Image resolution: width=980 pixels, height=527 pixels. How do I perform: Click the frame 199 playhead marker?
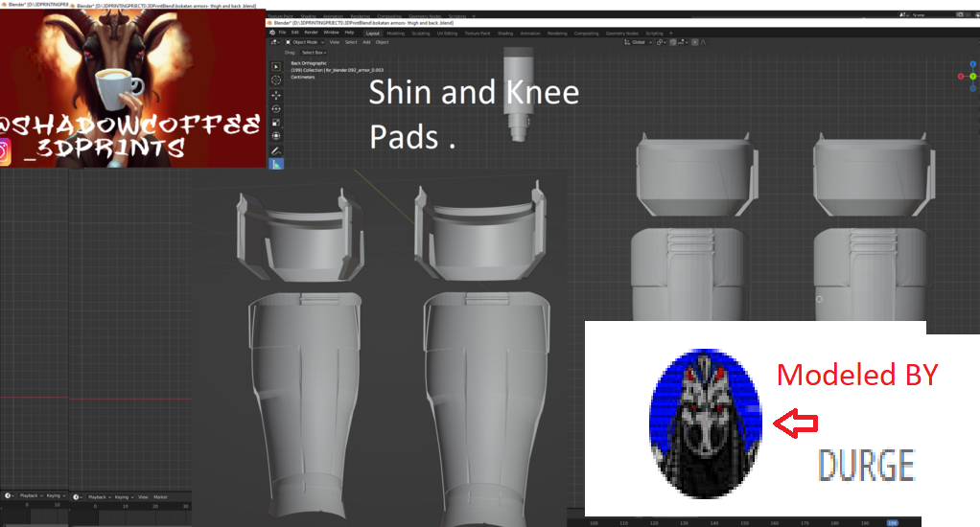tap(892, 522)
